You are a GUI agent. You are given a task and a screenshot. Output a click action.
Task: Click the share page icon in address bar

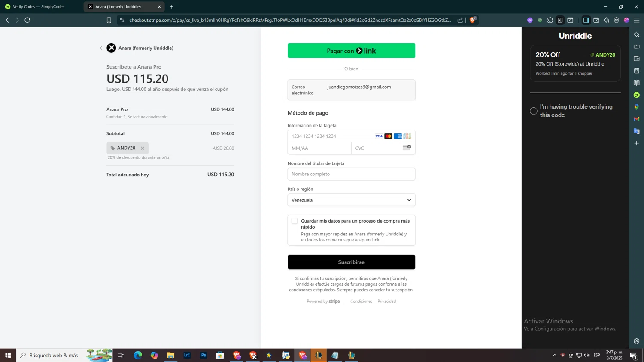tap(460, 20)
